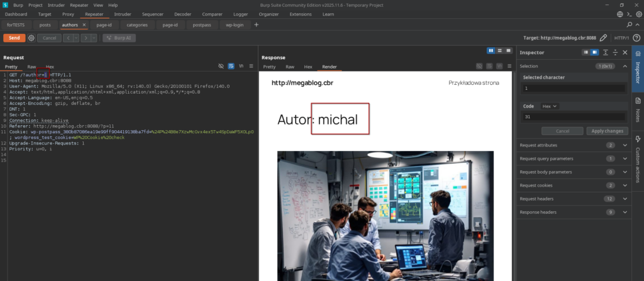The height and width of the screenshot is (281, 644).
Task: Add a new Repeater tab
Action: 256,25
